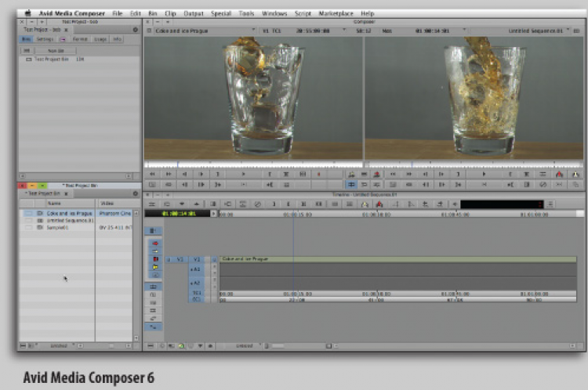Rewind the record monitor
Screen dimensions: 588x390
[x=393, y=174]
